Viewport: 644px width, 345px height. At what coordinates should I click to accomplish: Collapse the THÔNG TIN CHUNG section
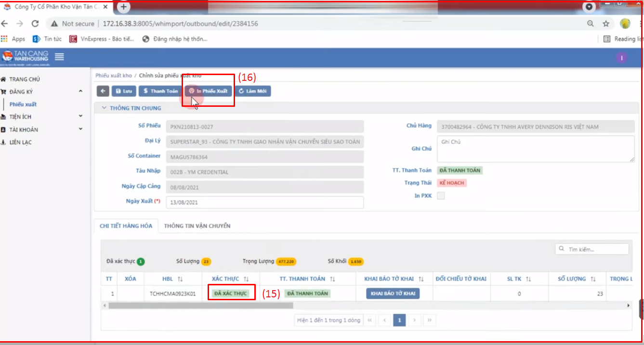click(x=104, y=108)
